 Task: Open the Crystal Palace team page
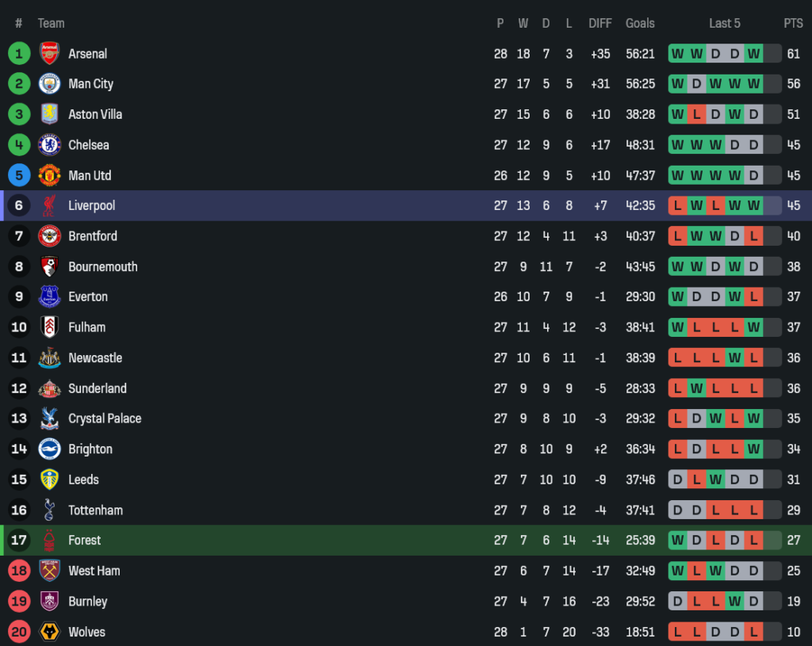(x=105, y=419)
